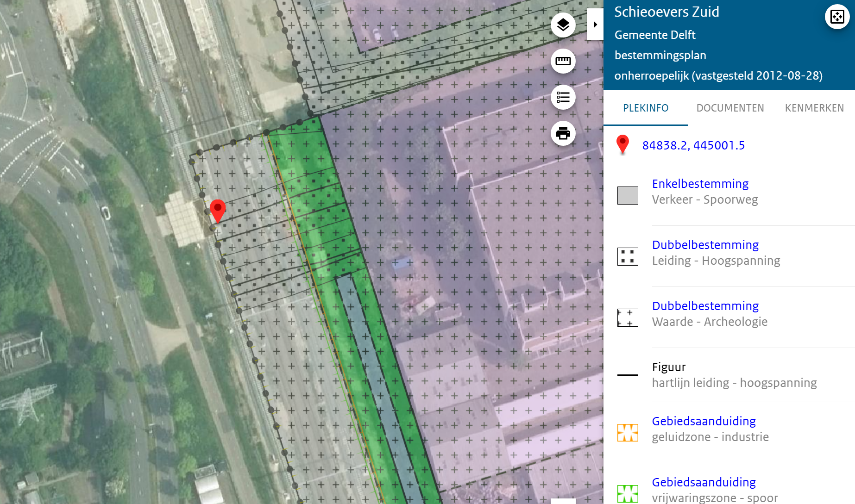Open Dubbelbestemming link for Leiding - Hoogspanning
Screen dimensions: 855x504
point(705,245)
